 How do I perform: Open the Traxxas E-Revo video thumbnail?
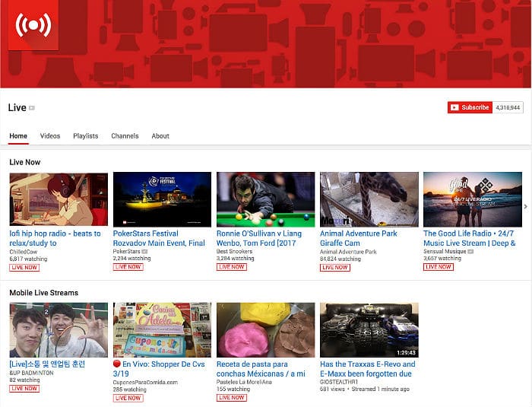[x=369, y=330]
